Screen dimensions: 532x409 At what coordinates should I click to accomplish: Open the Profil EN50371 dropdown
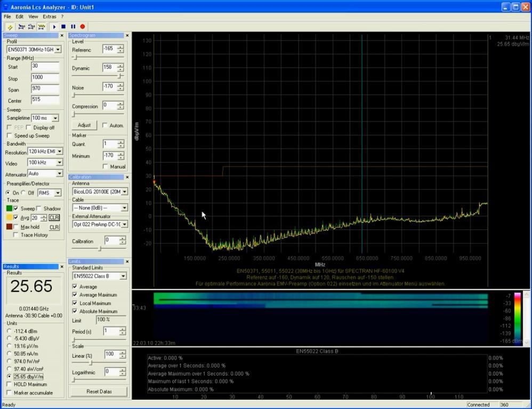pyautogui.click(x=58, y=50)
